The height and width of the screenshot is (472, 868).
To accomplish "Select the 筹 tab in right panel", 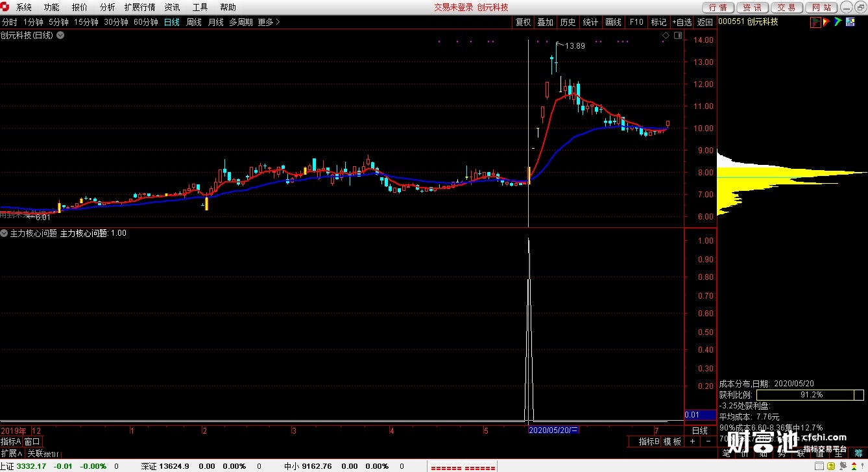I will click(x=858, y=453).
